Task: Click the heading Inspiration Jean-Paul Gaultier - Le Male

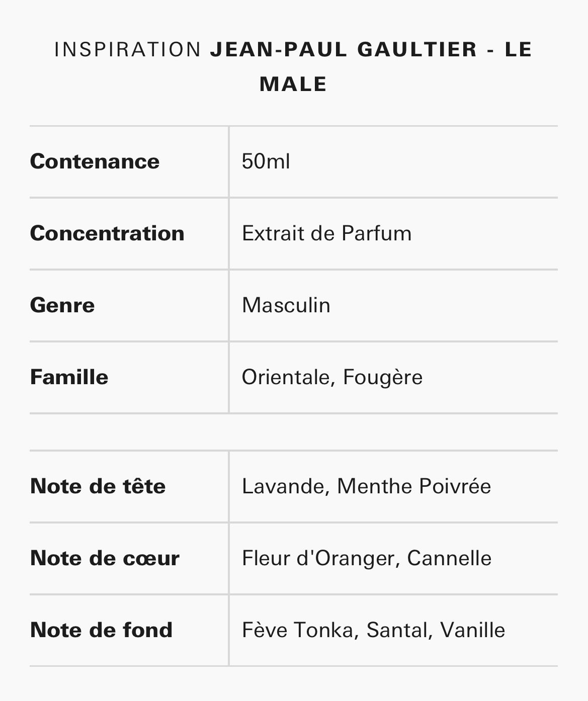Action: tap(293, 66)
